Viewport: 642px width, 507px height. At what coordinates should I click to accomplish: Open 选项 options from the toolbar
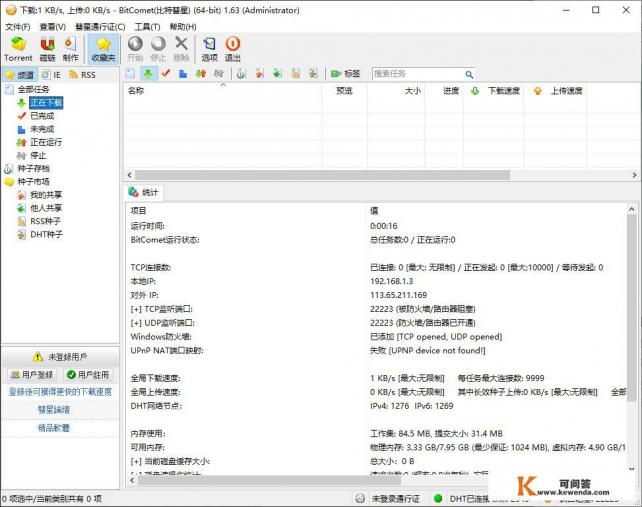pyautogui.click(x=209, y=49)
